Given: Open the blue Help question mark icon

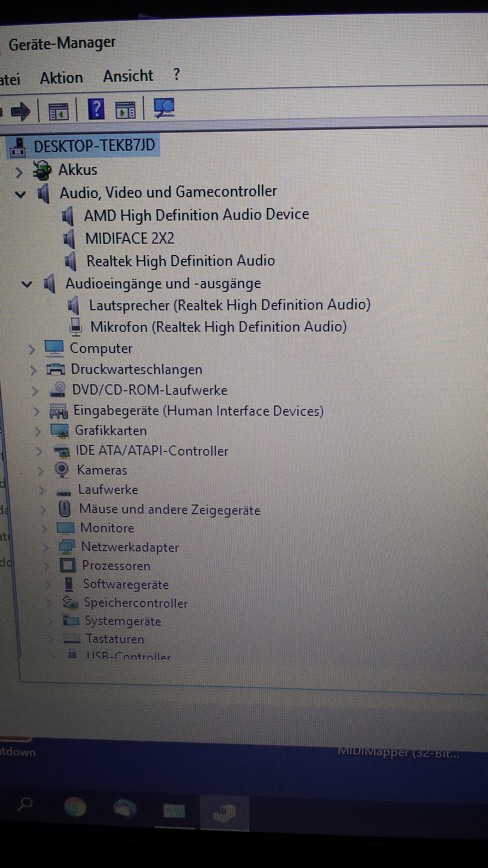Looking at the screenshot, I should tap(96, 109).
